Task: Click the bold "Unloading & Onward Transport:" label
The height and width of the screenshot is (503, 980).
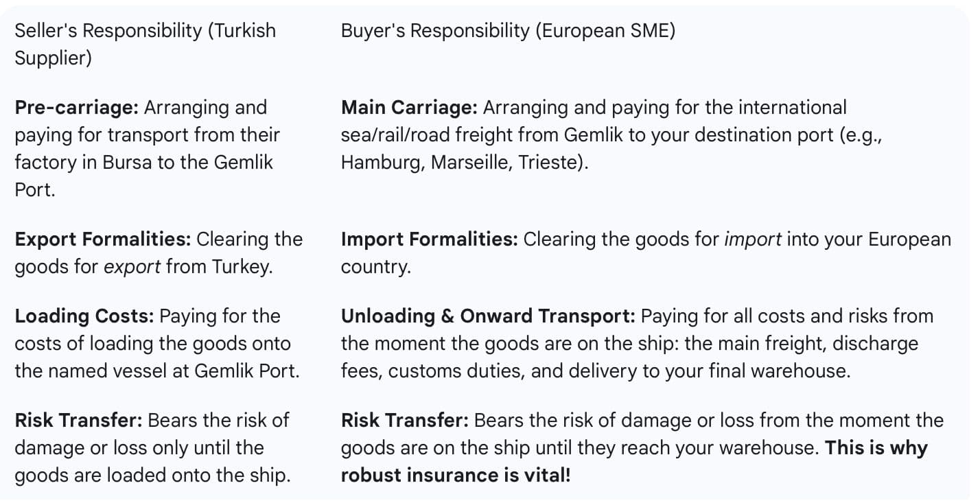Action: tap(487, 316)
